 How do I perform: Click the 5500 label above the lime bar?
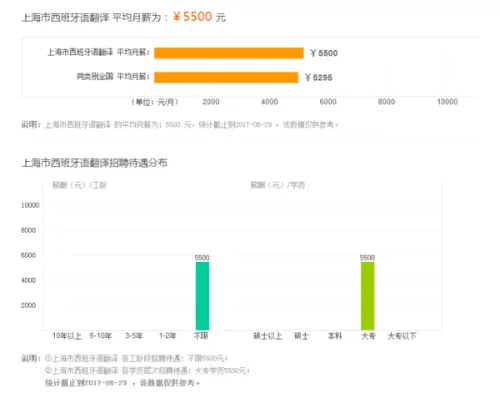[x=367, y=258]
